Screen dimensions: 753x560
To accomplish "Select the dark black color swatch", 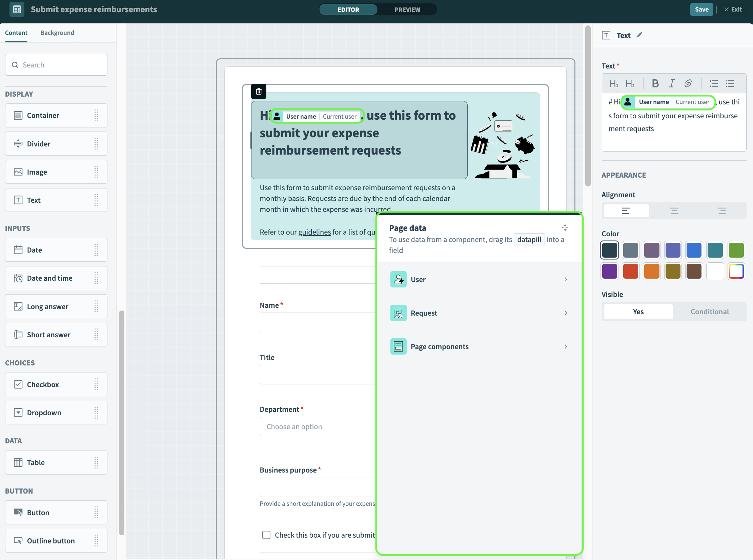I will coord(611,250).
